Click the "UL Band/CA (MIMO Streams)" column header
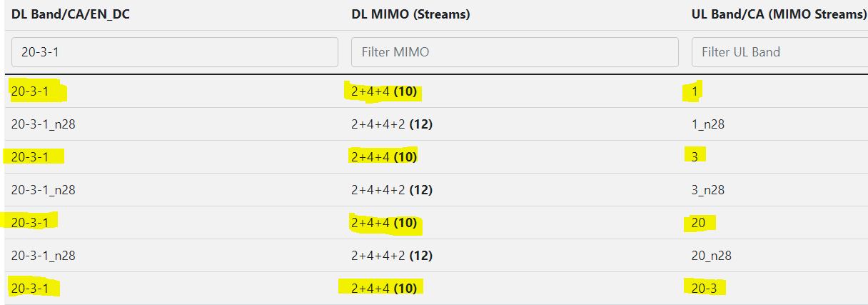Image resolution: width=868 pixels, height=305 pixels. (x=779, y=14)
